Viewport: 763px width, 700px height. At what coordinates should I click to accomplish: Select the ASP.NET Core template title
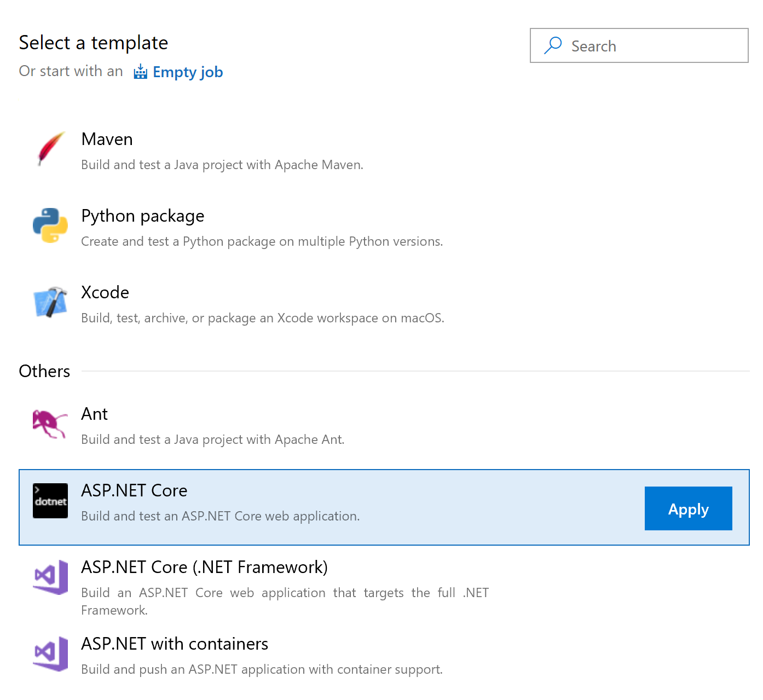tap(134, 490)
